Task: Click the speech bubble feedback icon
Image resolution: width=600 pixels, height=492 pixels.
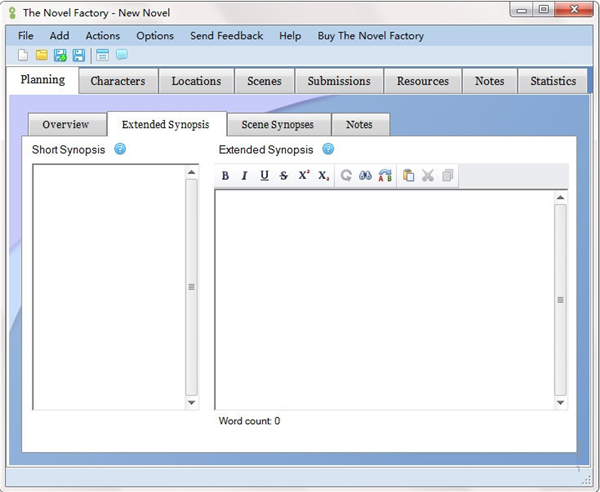Action: click(122, 55)
